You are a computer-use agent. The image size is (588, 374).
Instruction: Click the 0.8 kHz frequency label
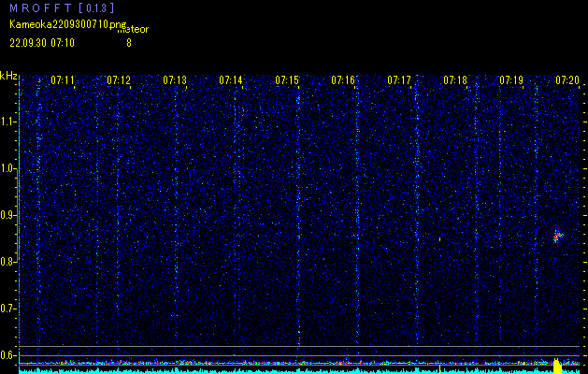(x=8, y=262)
